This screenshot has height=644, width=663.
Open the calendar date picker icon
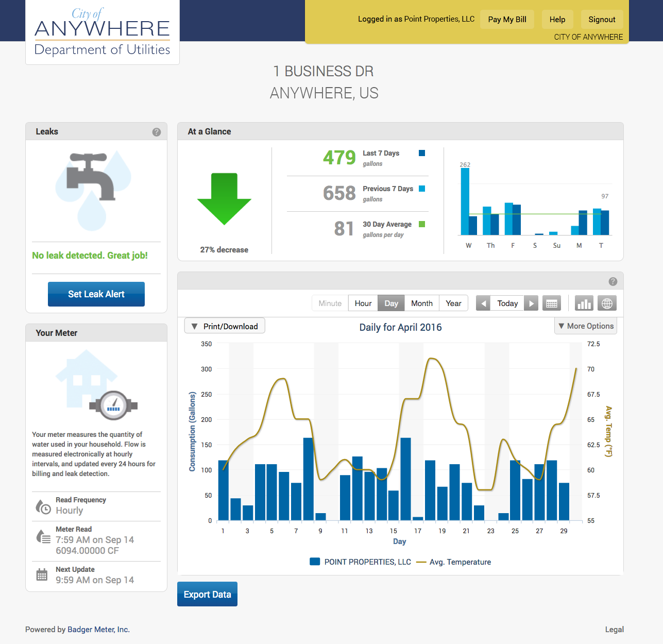552,303
